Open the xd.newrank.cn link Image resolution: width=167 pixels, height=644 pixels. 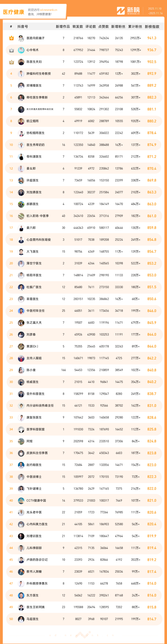point(48,10)
